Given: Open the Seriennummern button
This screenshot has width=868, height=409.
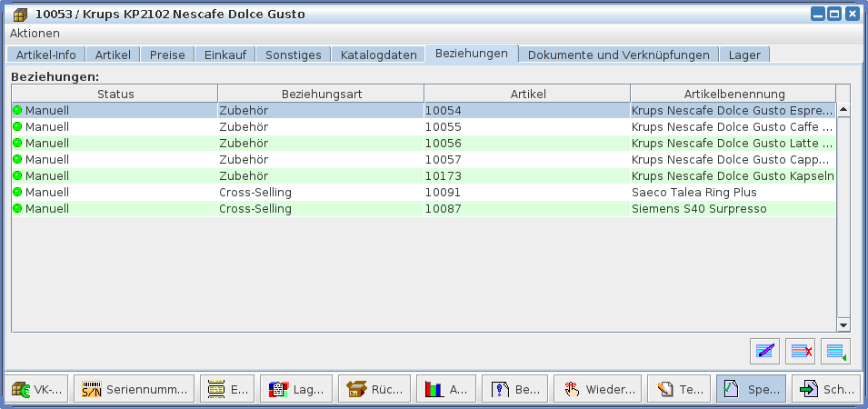Looking at the screenshot, I should point(134,389).
